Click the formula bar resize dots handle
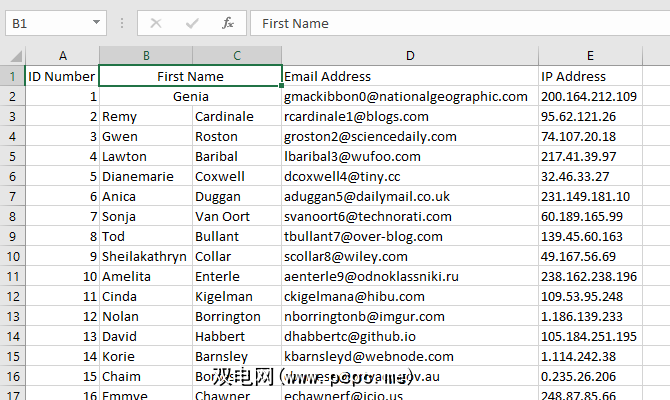Viewport: 670px width, 400px height. pos(122,23)
